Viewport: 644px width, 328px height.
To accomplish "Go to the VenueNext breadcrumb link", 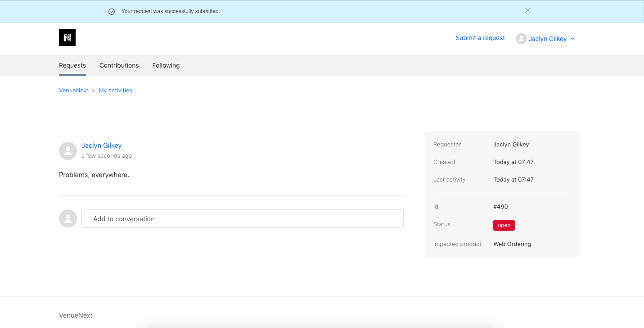I will click(74, 90).
